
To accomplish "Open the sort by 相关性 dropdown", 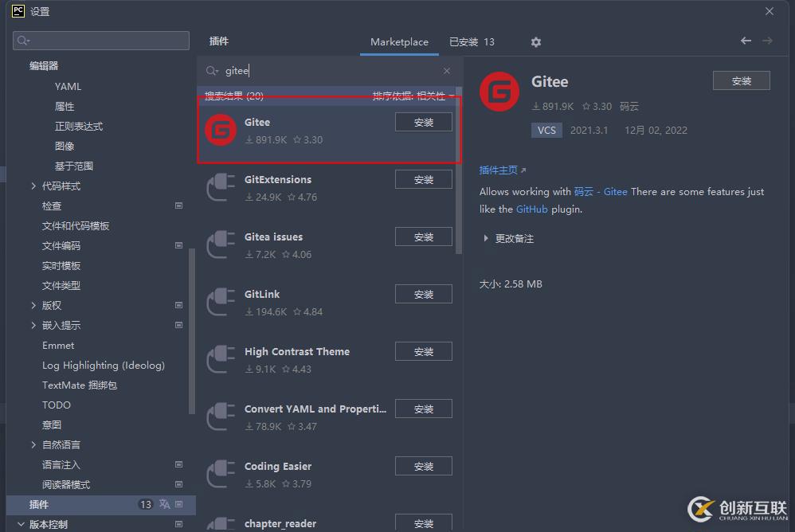I will pyautogui.click(x=413, y=96).
